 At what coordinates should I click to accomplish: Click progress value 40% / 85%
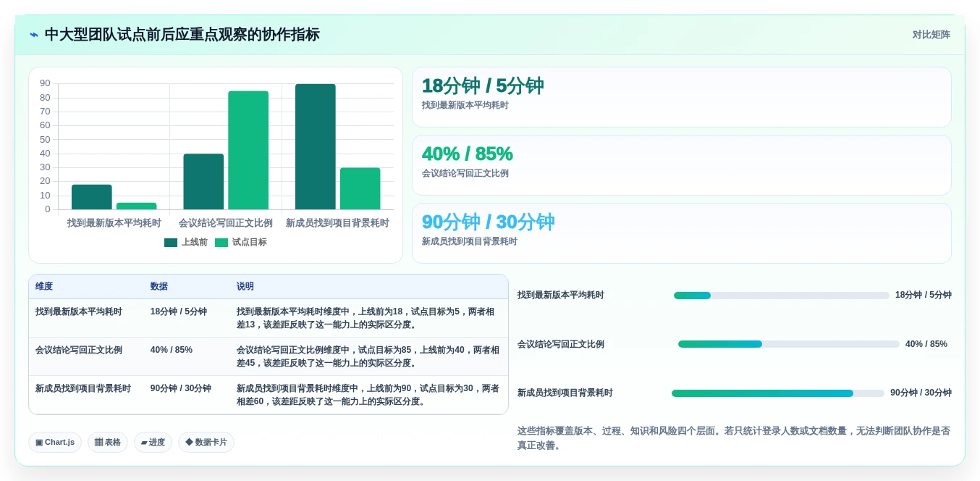(x=926, y=344)
